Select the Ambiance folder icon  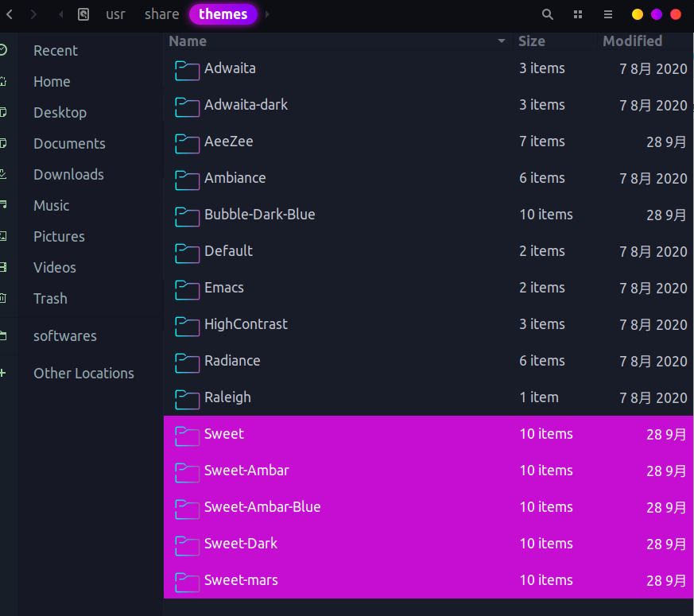tap(187, 180)
